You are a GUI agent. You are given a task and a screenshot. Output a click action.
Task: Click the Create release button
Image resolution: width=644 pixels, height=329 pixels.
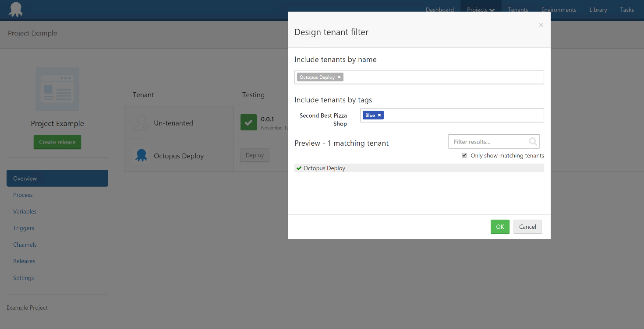(x=57, y=142)
